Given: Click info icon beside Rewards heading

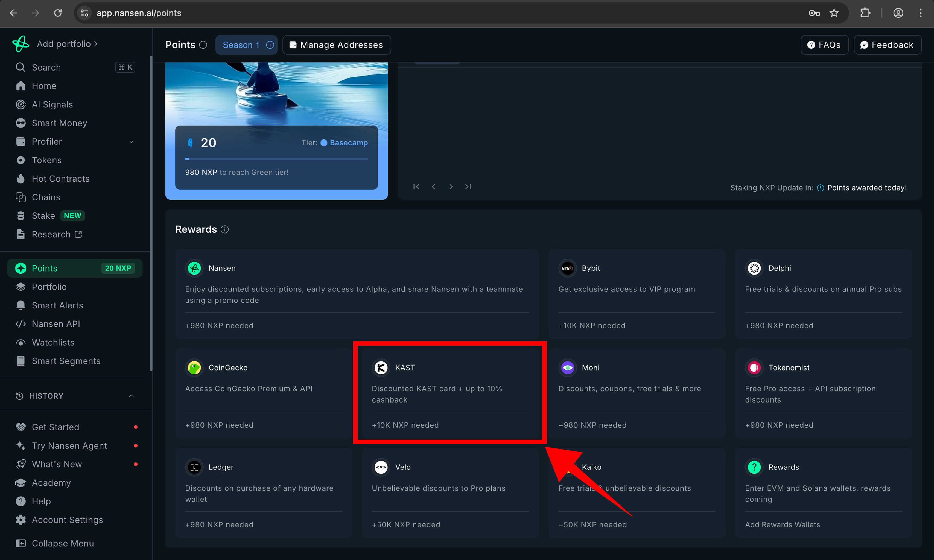Looking at the screenshot, I should point(225,229).
